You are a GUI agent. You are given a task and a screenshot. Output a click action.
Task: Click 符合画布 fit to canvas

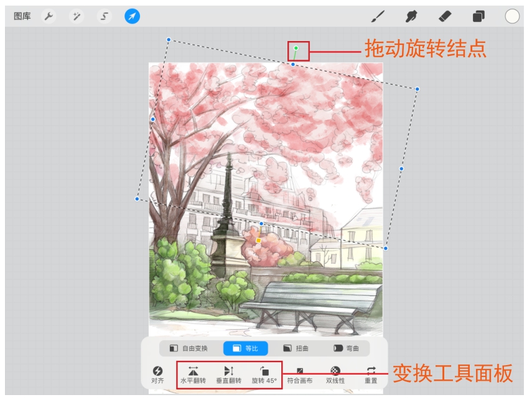tap(299, 375)
